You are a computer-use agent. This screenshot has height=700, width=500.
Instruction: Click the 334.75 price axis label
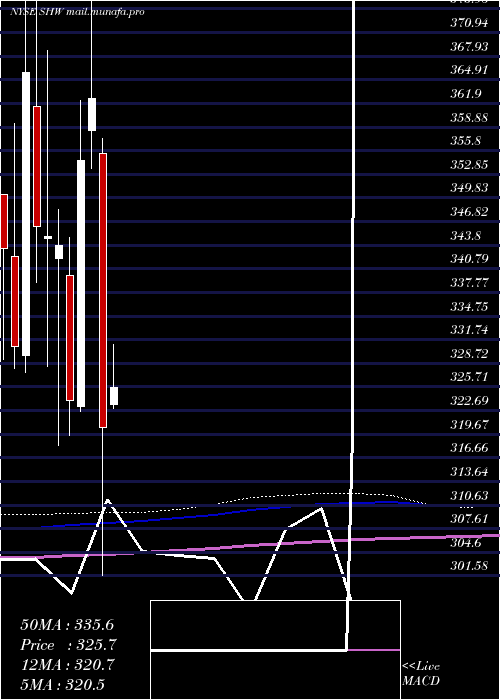[x=469, y=306]
